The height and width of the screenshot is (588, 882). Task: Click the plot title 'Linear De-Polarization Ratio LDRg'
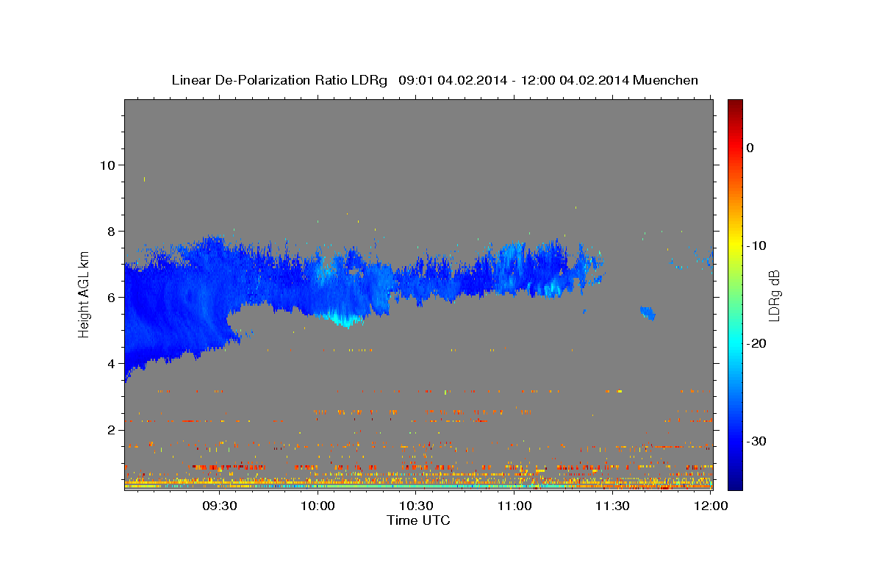[279, 80]
